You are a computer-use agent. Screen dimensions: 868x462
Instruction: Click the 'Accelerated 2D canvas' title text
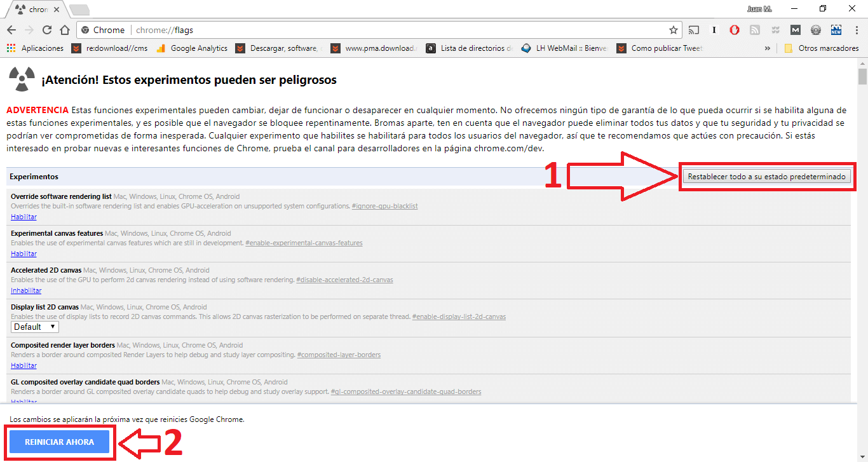46,270
